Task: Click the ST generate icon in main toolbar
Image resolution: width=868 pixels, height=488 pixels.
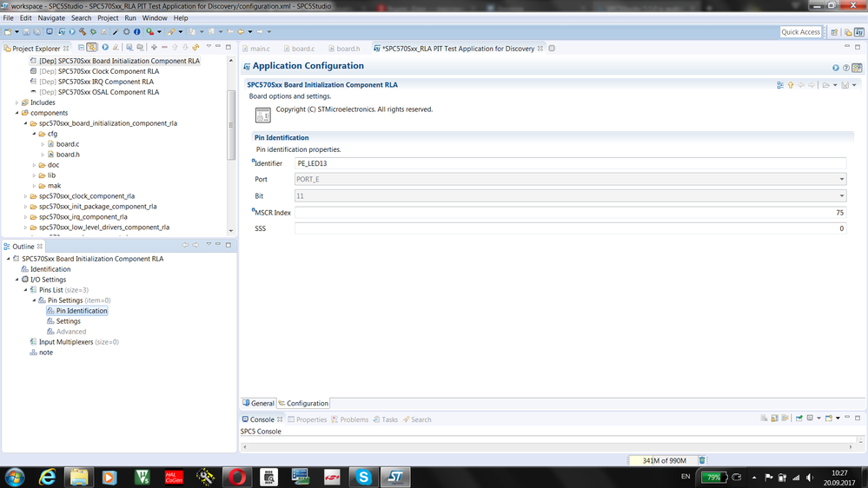Action: pos(62,32)
